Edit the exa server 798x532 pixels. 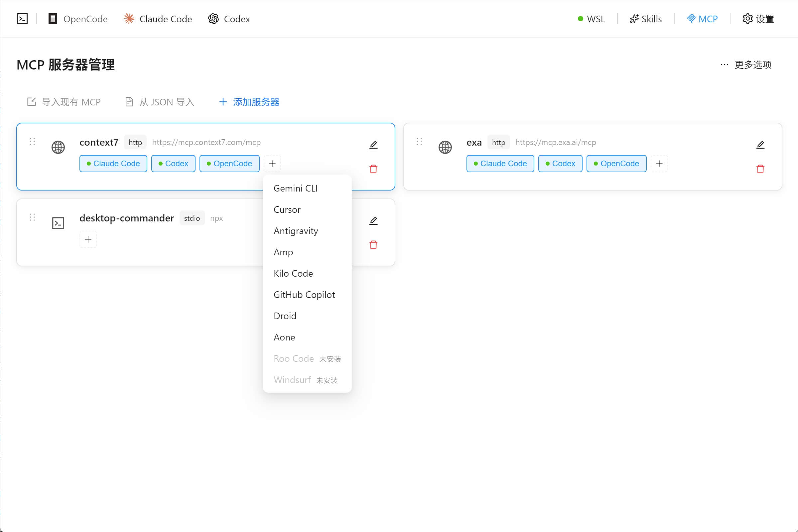760,145
